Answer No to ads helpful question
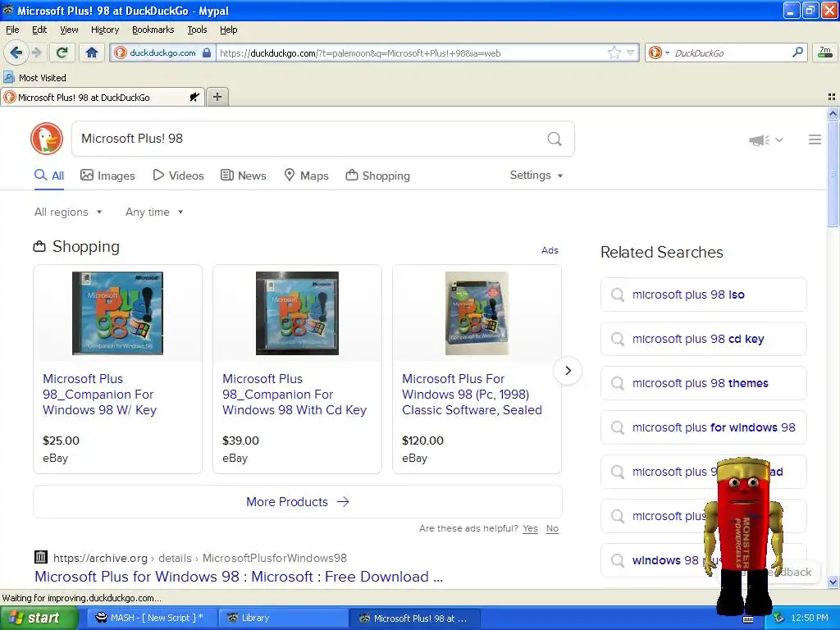Viewport: 840px width, 630px height. coord(552,528)
